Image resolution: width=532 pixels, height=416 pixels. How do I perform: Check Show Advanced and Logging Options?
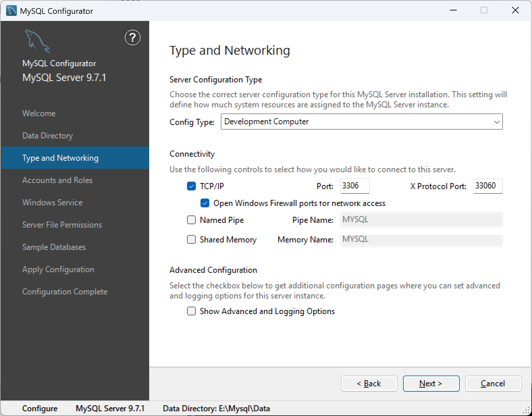pos(191,311)
